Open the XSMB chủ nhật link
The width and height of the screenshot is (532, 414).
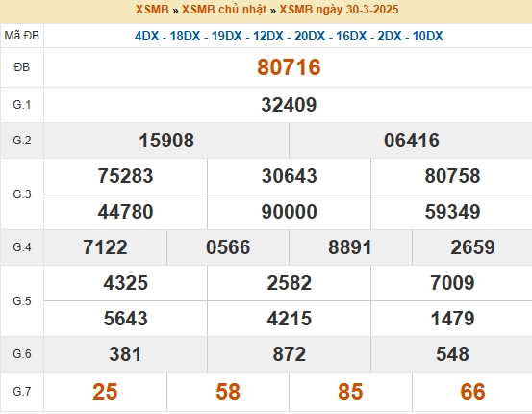pos(224,10)
